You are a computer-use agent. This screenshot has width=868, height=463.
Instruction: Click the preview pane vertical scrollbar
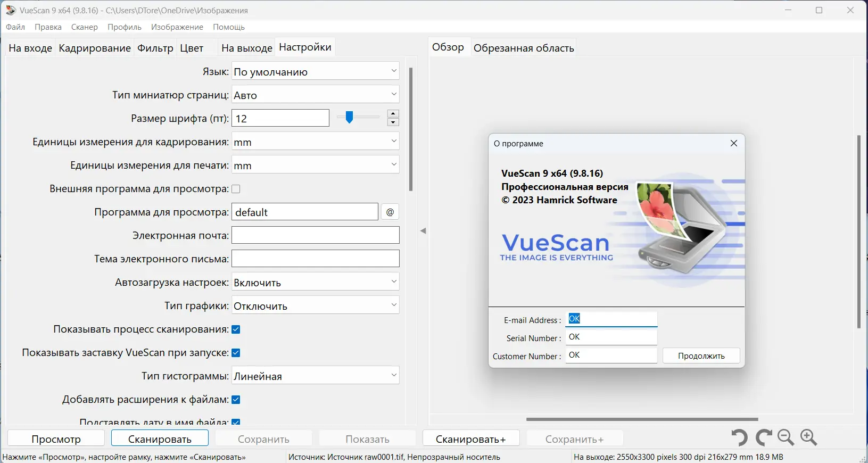click(858, 231)
